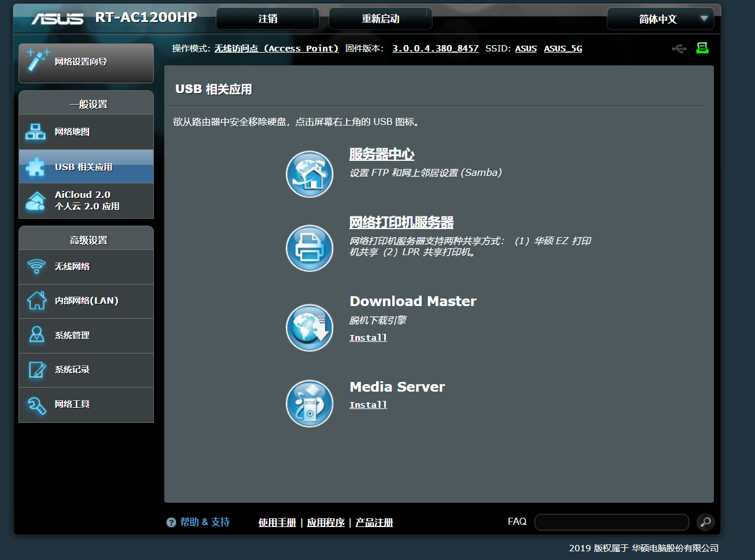
Task: Open 系统记录 menu item
Action: (x=86, y=370)
